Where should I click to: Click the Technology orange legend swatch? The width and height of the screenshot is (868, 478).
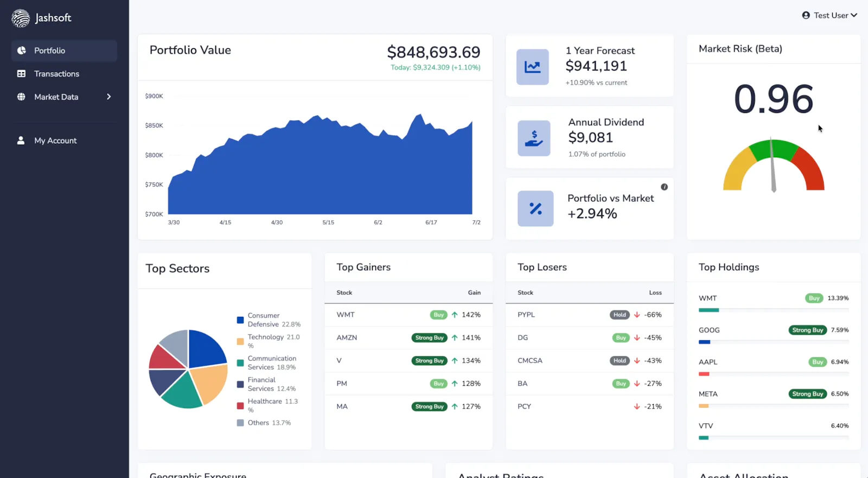tap(240, 341)
